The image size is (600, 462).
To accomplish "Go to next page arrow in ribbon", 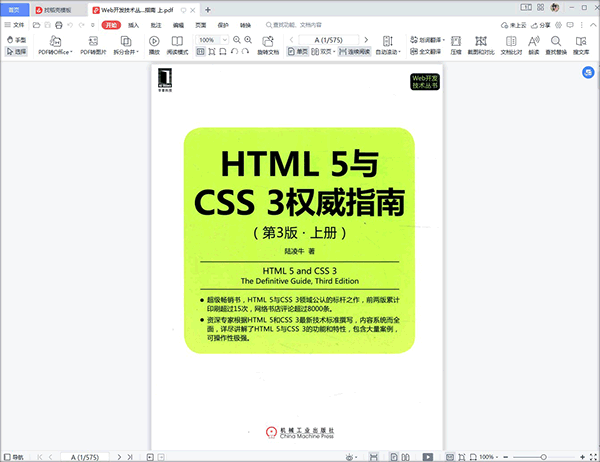I will tap(366, 40).
